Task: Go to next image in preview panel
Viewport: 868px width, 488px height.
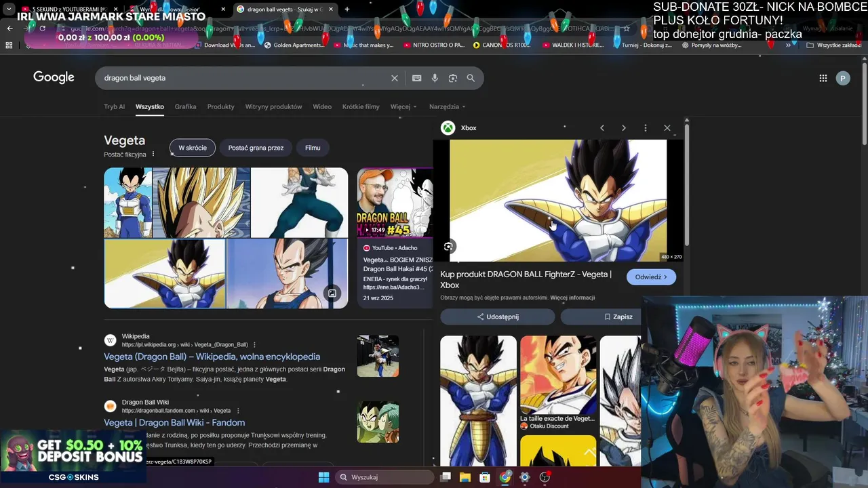Action: 623,127
